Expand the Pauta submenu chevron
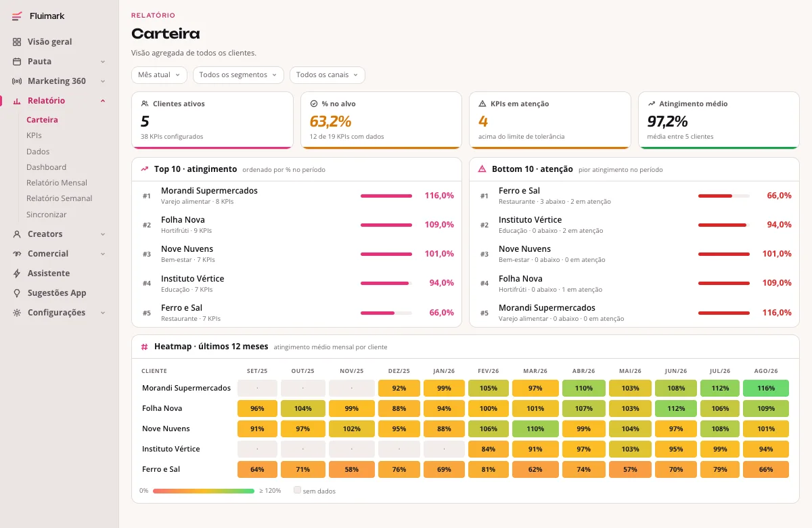 (x=103, y=62)
